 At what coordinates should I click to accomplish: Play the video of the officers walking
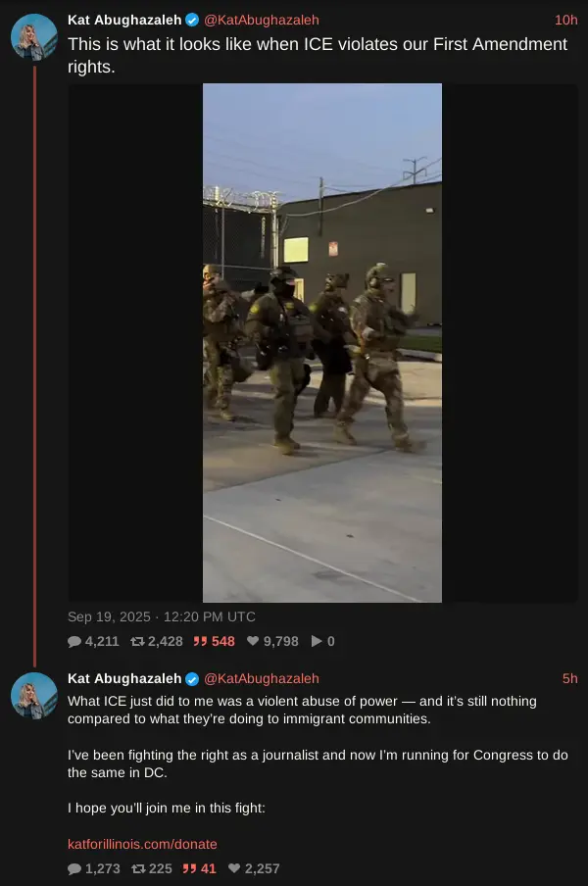(322, 343)
